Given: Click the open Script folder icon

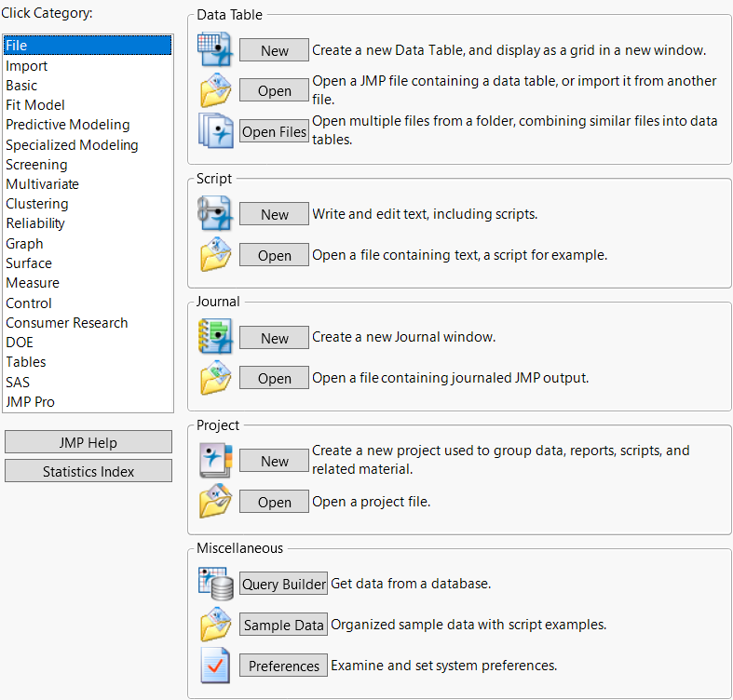Looking at the screenshot, I should click(x=215, y=255).
